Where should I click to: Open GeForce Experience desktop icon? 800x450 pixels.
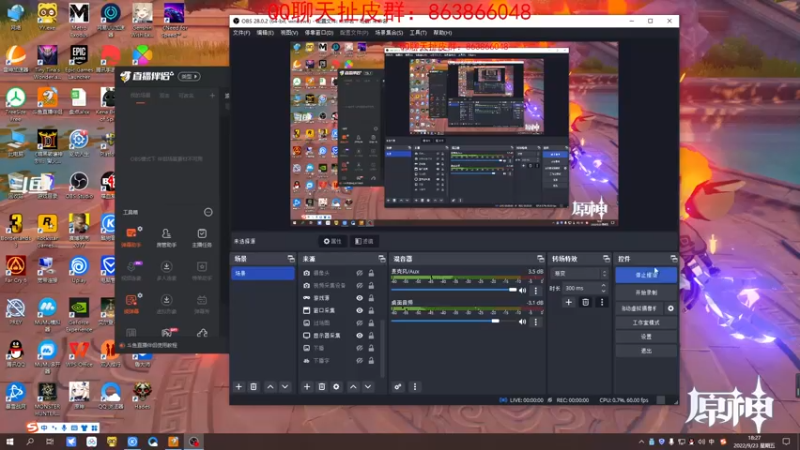[79, 315]
